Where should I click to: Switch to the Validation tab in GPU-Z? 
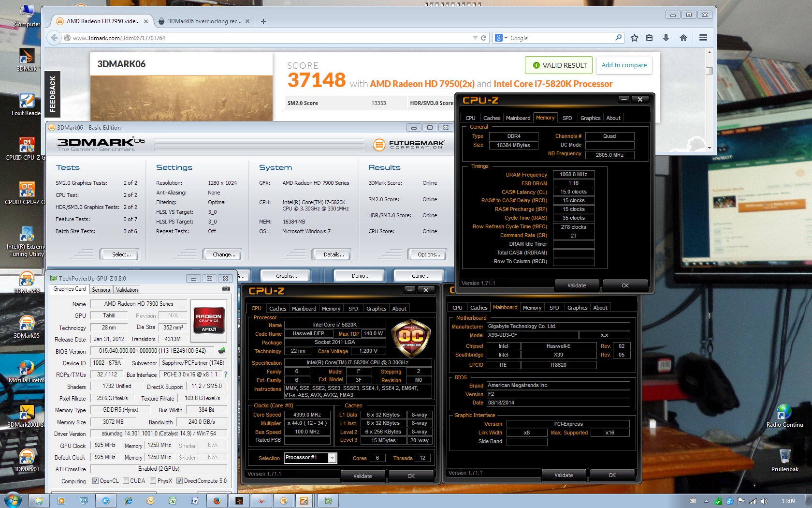pyautogui.click(x=127, y=290)
